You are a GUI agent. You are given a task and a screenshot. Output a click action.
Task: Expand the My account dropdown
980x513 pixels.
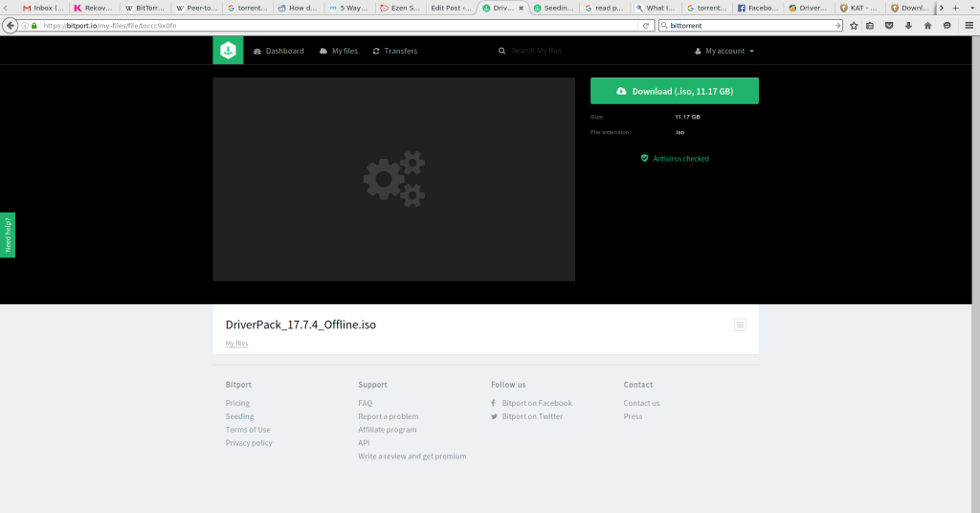tap(724, 51)
